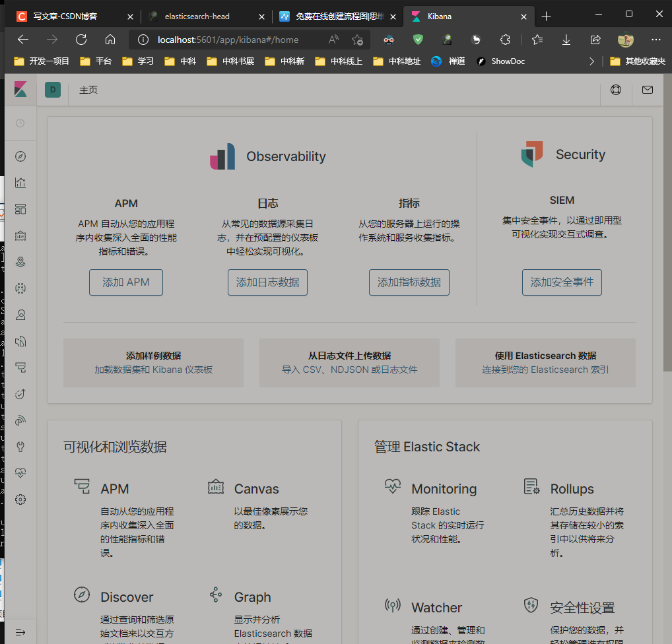The width and height of the screenshot is (672, 644).
Task: Switch to 写文章-CSDN博客 browser tab
Action: [65, 16]
